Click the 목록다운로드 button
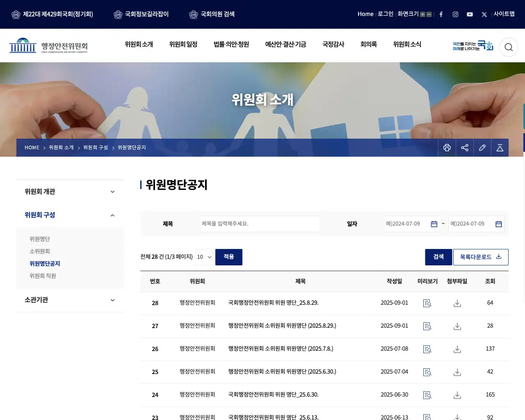The image size is (525, 420). pyautogui.click(x=481, y=257)
